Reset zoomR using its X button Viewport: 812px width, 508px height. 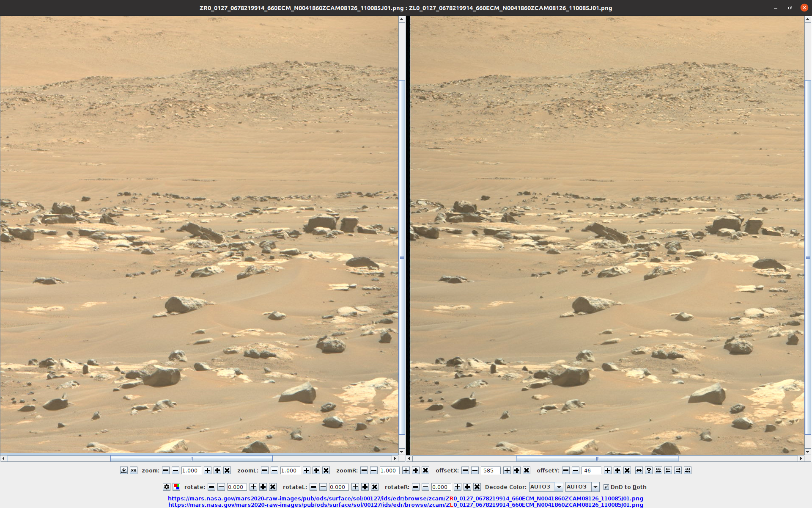tap(425, 470)
